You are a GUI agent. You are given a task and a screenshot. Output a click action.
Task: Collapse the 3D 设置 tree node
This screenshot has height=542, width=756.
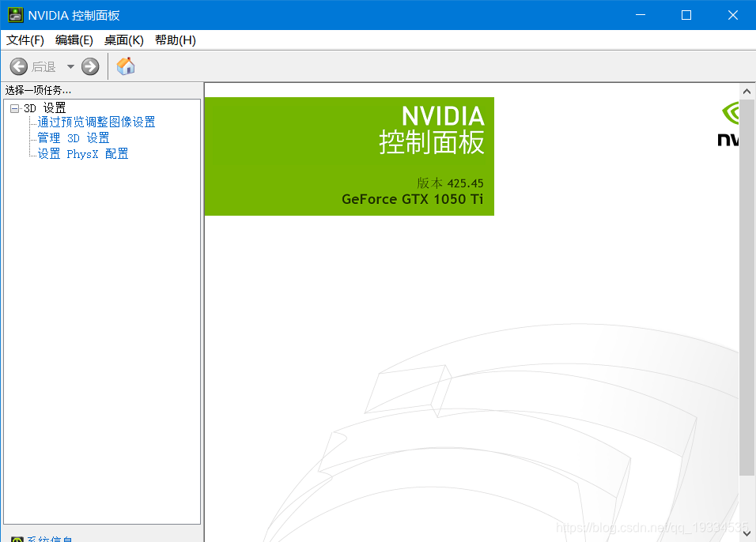[x=14, y=108]
